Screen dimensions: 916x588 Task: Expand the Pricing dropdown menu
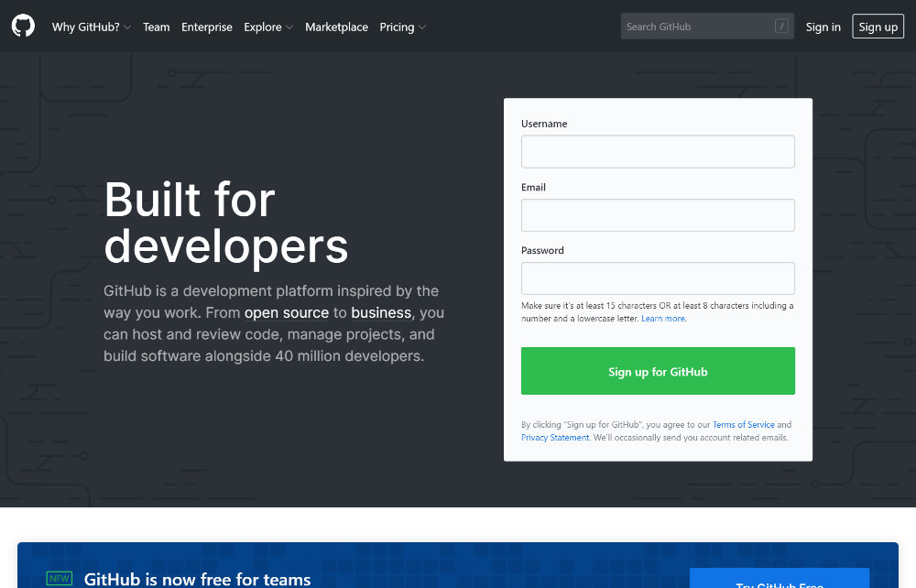click(402, 27)
